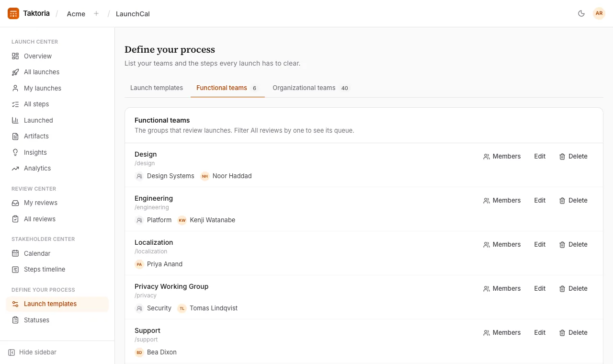Open My launches page
Viewport: 613px width, 364px height.
point(57,88)
